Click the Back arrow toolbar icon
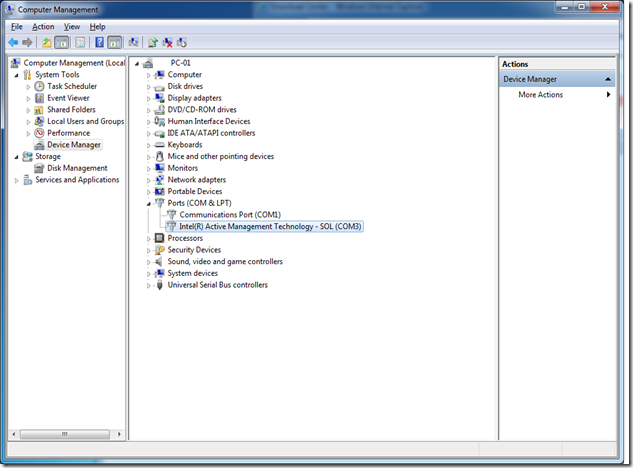Viewport: 633px width, 468px height. [14, 43]
